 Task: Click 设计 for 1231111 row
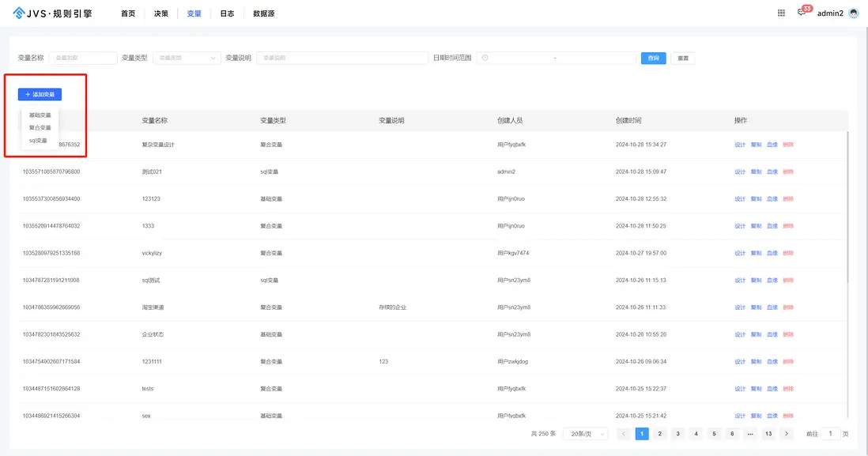(x=740, y=362)
